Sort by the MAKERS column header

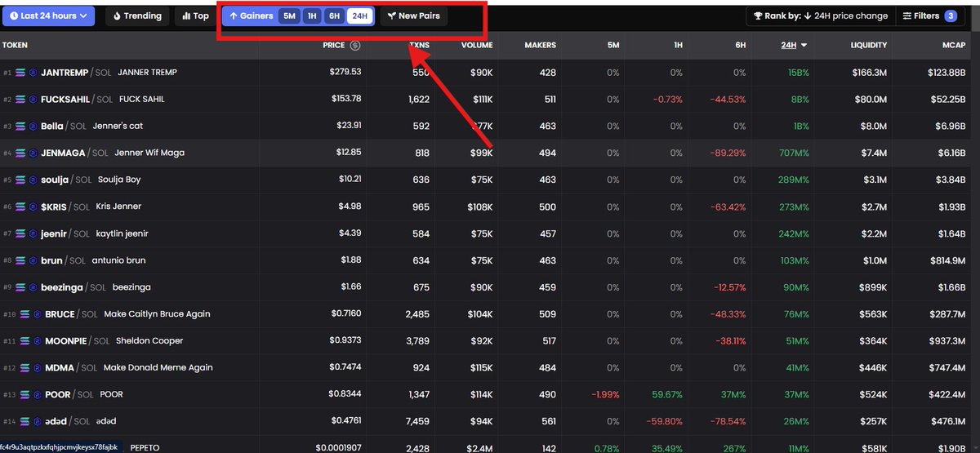(540, 46)
